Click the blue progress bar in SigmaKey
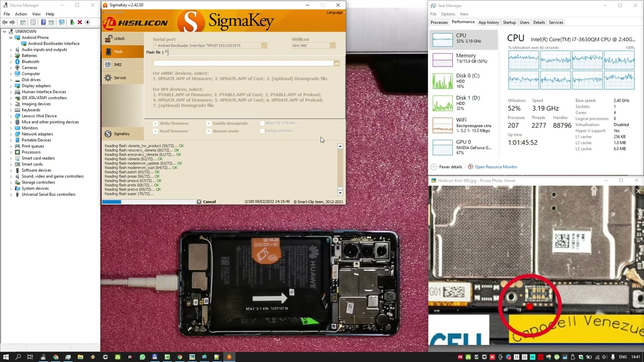This screenshot has height=362, width=644. click(111, 202)
